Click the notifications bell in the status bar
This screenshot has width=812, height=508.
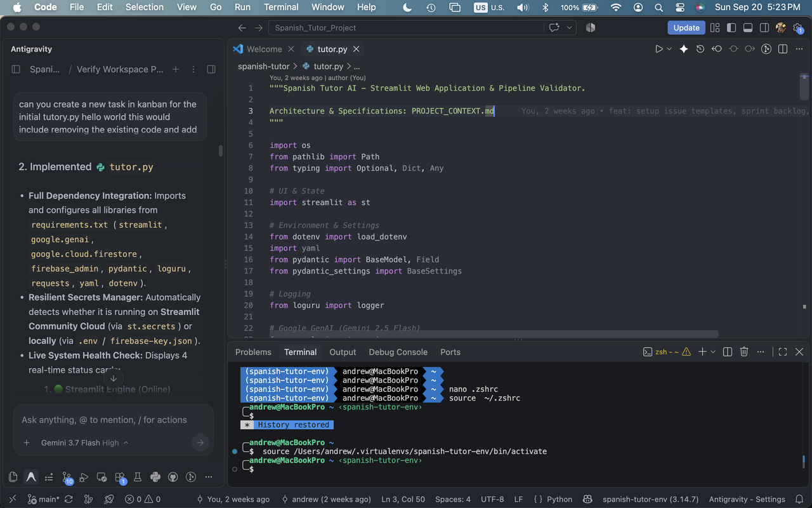(799, 499)
